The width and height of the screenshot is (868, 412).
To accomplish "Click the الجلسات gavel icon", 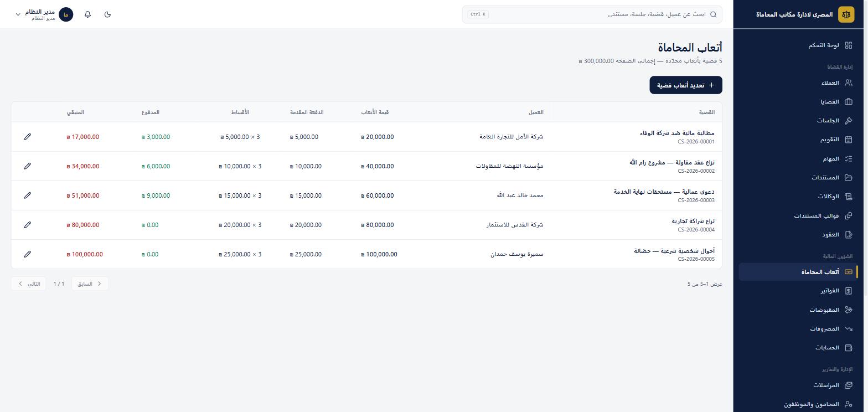I will [x=848, y=121].
